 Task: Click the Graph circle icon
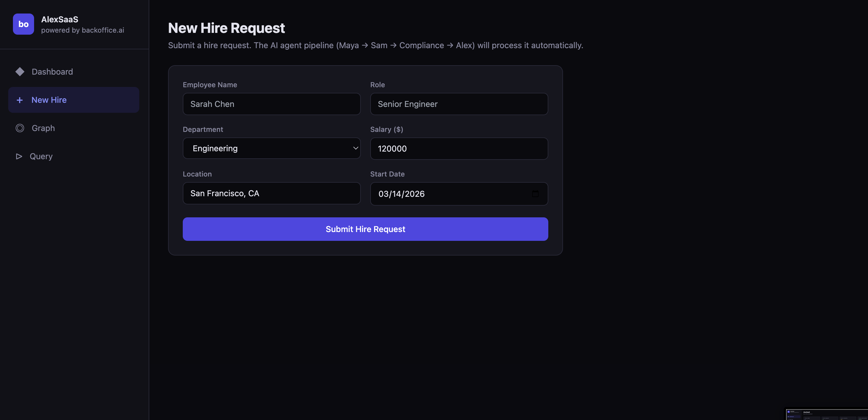coord(20,128)
